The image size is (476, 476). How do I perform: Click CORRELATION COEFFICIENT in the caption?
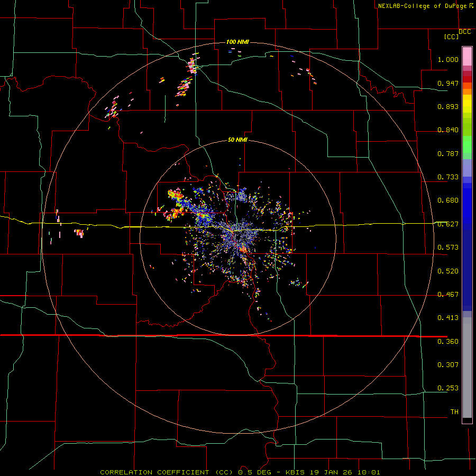click(154, 472)
